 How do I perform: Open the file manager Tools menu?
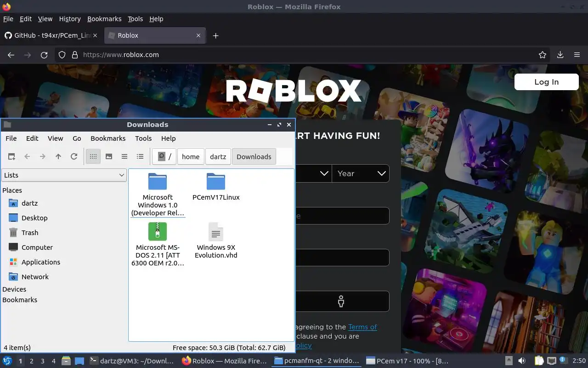pyautogui.click(x=143, y=138)
